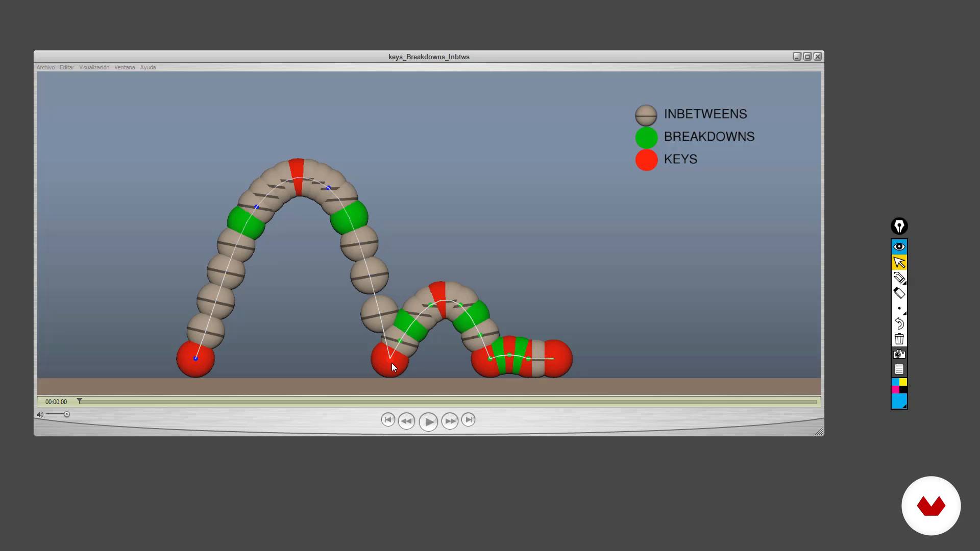The width and height of the screenshot is (980, 551).
Task: Click the trash can clear icon
Action: 899,339
